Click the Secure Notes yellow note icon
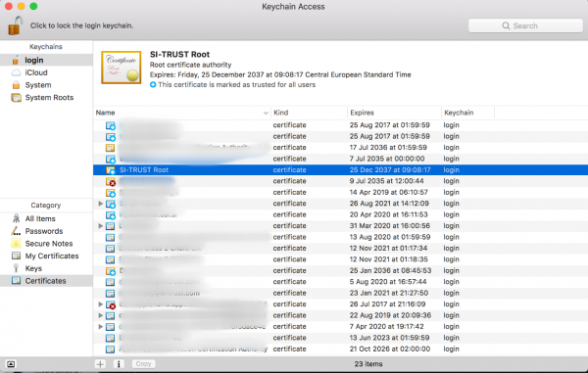 (x=16, y=244)
